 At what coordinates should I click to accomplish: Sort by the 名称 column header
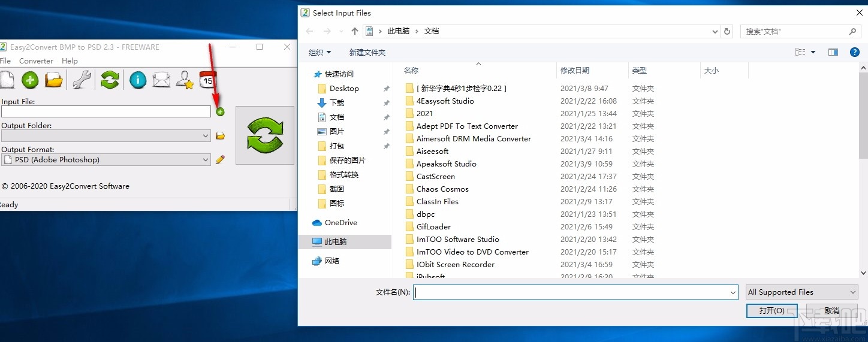[x=478, y=70]
